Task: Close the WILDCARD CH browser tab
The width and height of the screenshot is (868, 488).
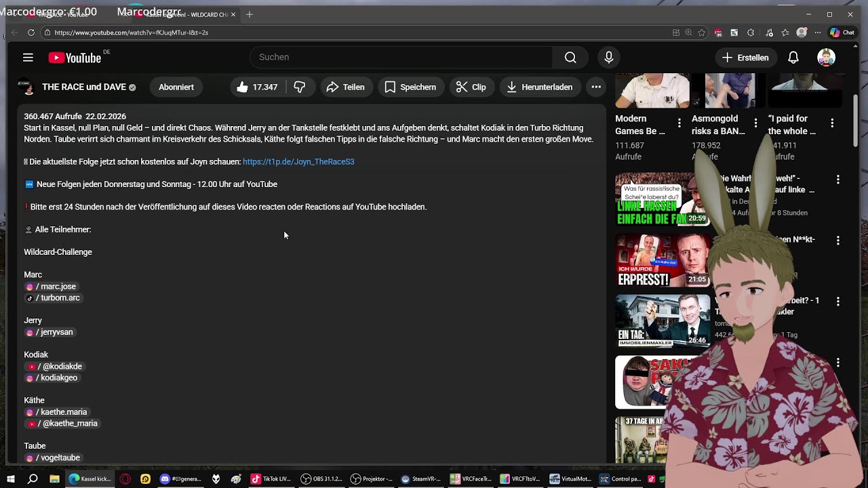Action: pos(233,14)
